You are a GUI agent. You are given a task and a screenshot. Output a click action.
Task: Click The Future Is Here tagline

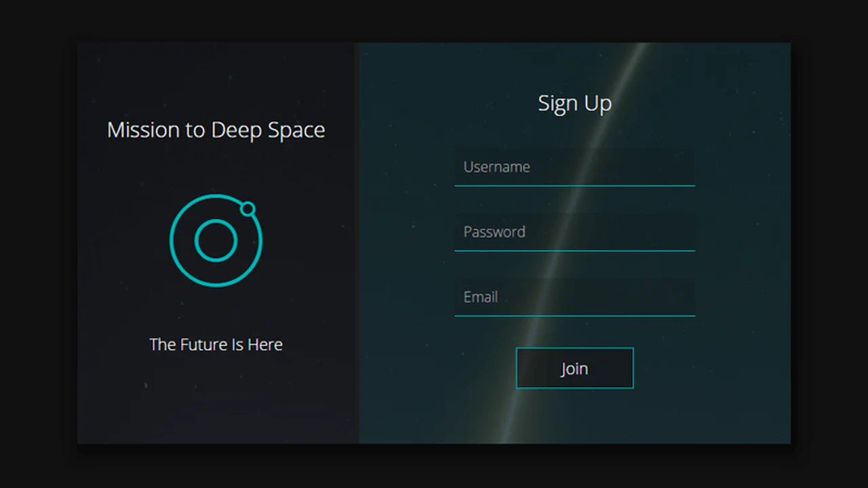pos(216,344)
